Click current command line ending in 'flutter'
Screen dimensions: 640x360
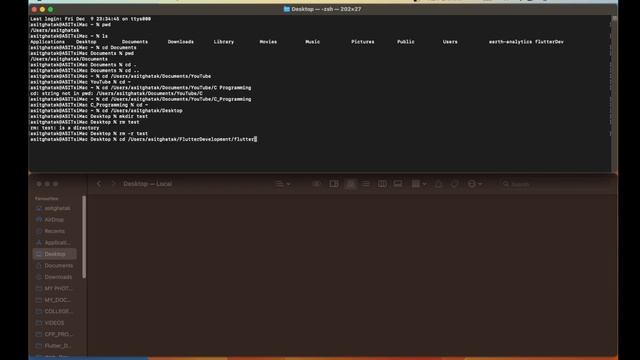coord(143,139)
